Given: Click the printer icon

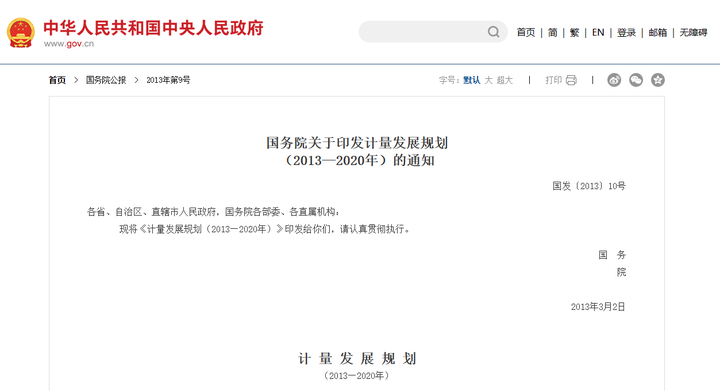Looking at the screenshot, I should pos(571,80).
